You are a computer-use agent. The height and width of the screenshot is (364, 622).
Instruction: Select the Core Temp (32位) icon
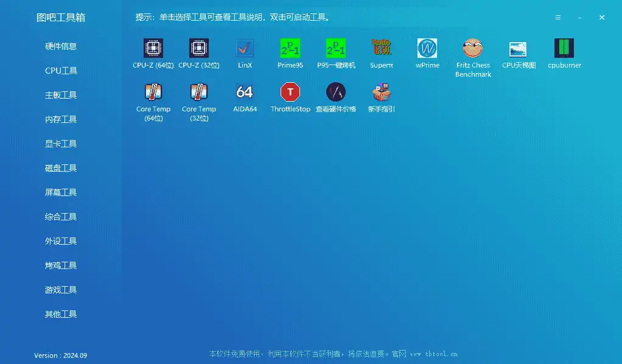pyautogui.click(x=199, y=92)
